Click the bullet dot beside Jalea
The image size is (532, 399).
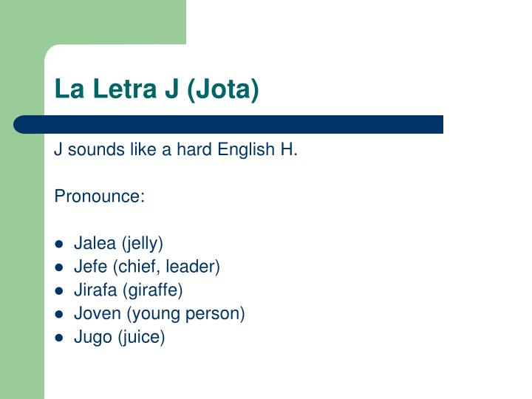point(59,244)
